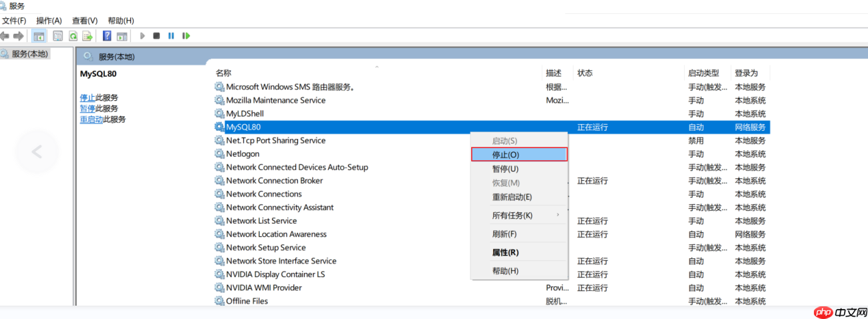Select the Network Store Interface Service row
Image resolution: width=868 pixels, height=319 pixels.
(492, 261)
